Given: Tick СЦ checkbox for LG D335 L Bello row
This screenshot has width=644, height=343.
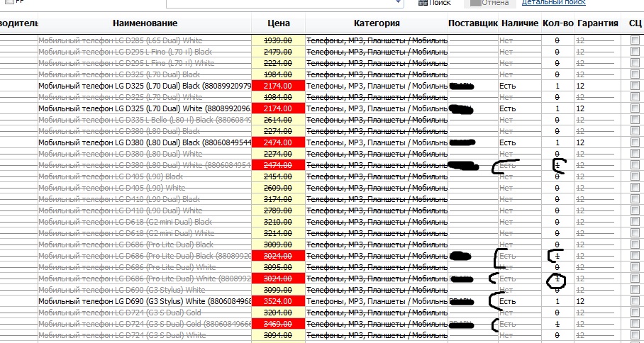Looking at the screenshot, I should tap(635, 119).
